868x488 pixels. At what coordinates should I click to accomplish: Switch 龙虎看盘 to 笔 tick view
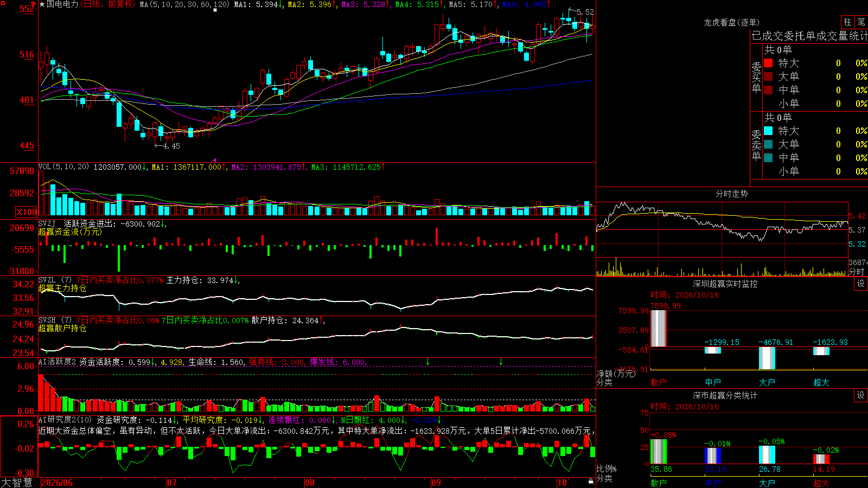click(x=861, y=22)
